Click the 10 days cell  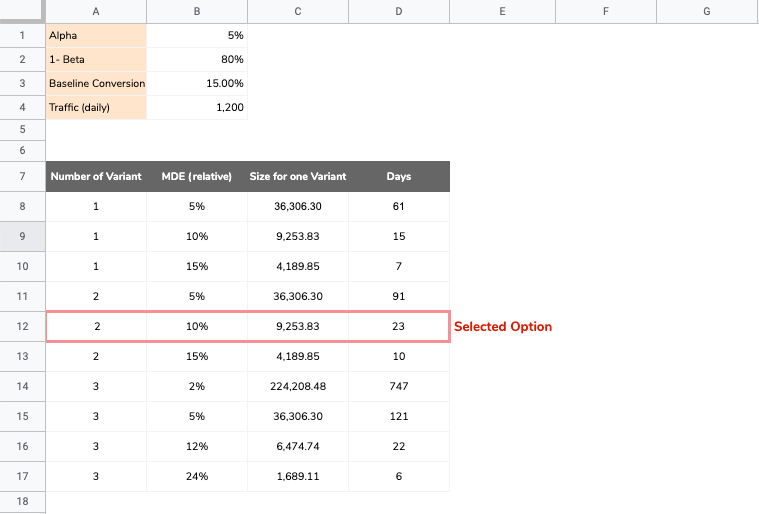pos(399,357)
